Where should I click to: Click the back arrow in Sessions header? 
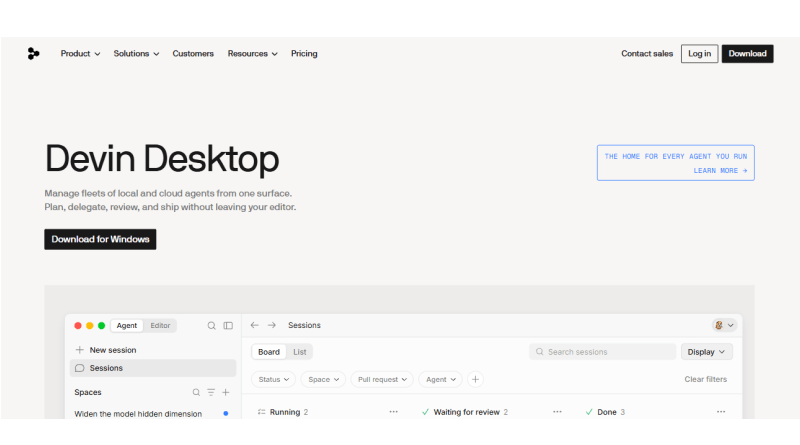coord(255,325)
